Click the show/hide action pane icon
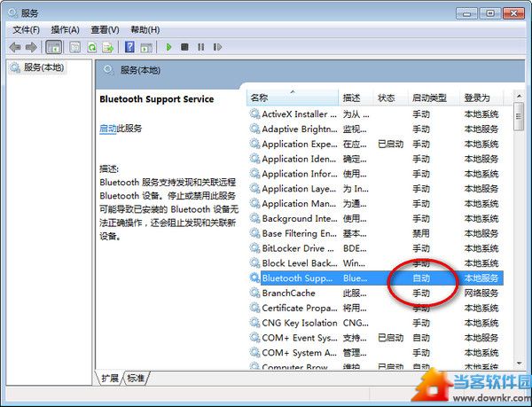The image size is (532, 407). [x=146, y=47]
